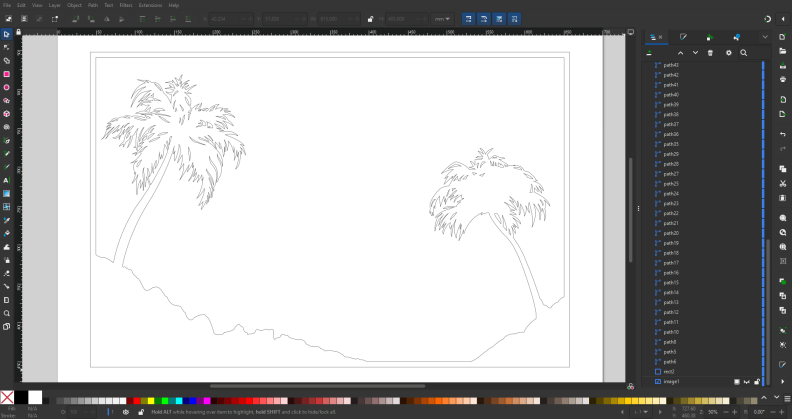792x419 pixels.
Task: Open page selector dropdown in status bar
Action: [641, 412]
